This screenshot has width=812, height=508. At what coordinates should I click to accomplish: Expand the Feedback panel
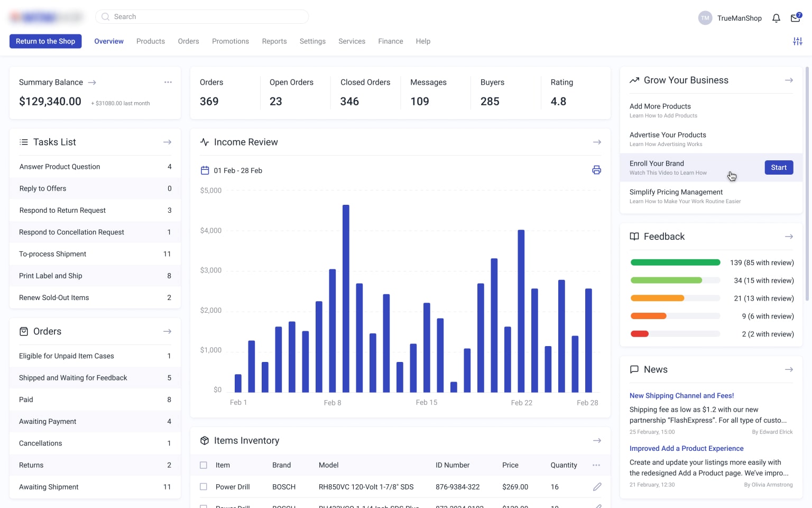pyautogui.click(x=789, y=237)
